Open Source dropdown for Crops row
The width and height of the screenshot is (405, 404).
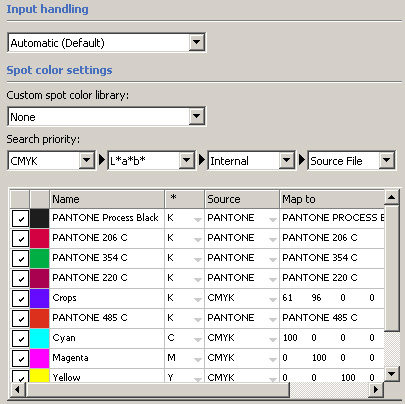273,299
